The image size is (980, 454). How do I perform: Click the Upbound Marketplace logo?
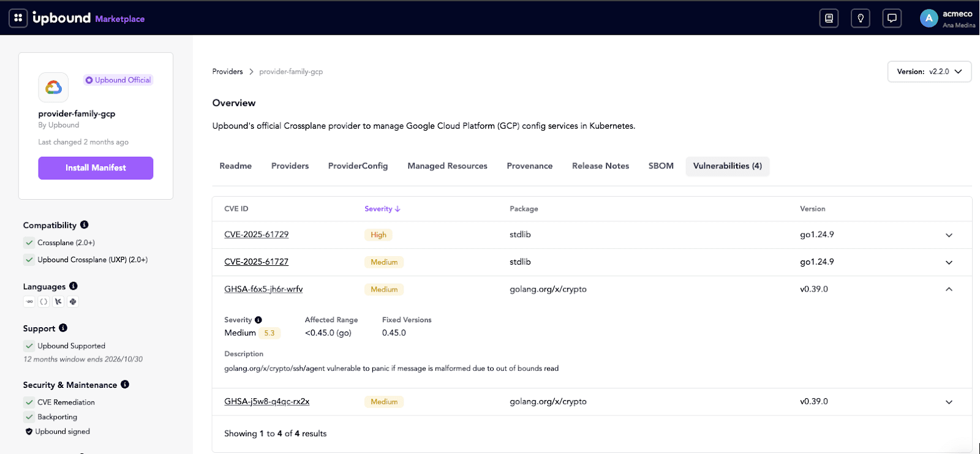[x=89, y=18]
